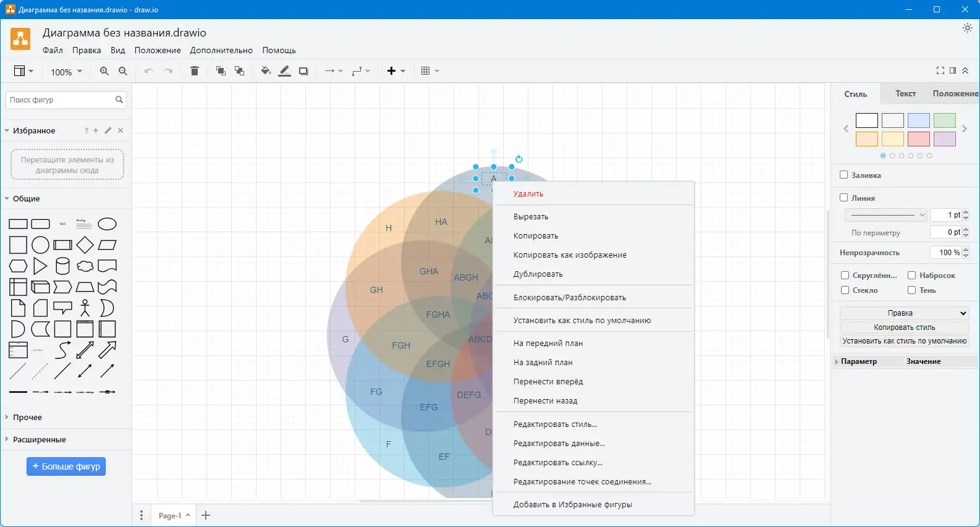Toggle the Набросок checkbox
Screen dimensions: 980x527
(911, 275)
